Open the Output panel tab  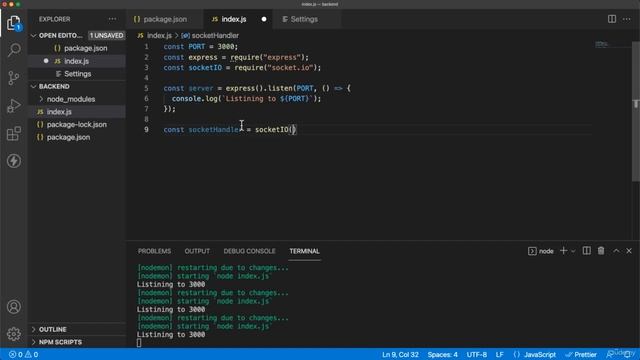click(x=197, y=251)
